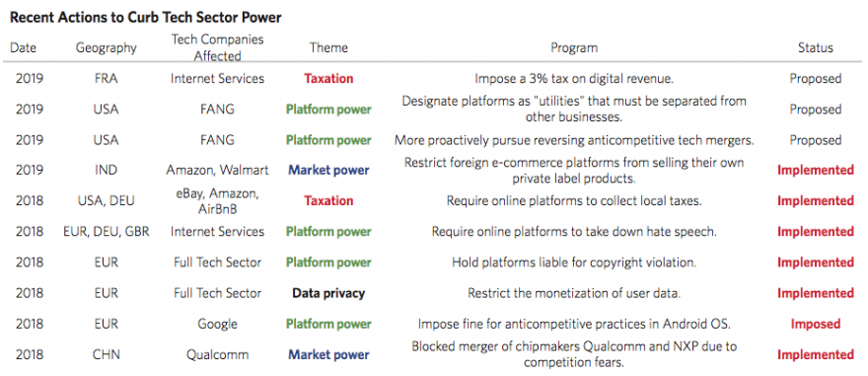868x376 pixels.
Task: Click Market power theme in IND row
Action: pos(328,171)
